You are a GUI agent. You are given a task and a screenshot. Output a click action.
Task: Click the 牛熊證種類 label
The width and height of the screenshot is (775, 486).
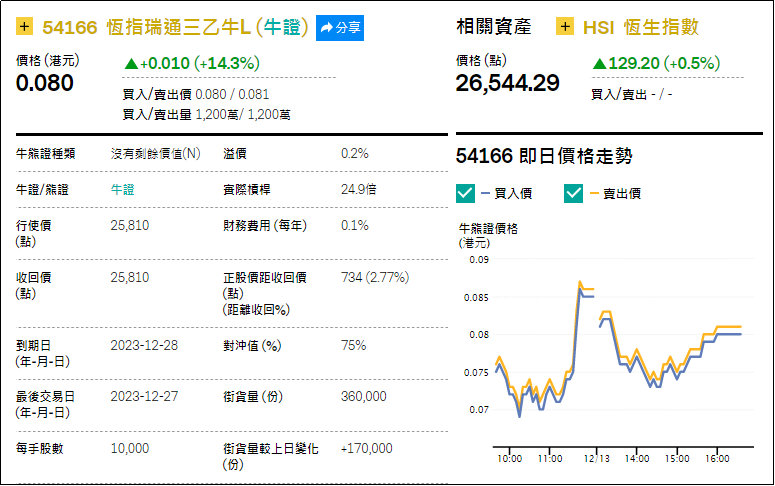point(45,154)
